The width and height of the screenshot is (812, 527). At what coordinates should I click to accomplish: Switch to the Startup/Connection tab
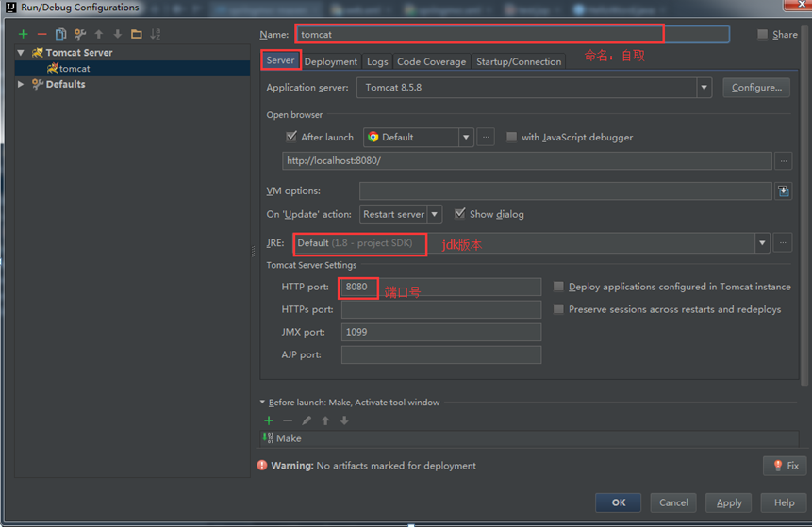519,61
